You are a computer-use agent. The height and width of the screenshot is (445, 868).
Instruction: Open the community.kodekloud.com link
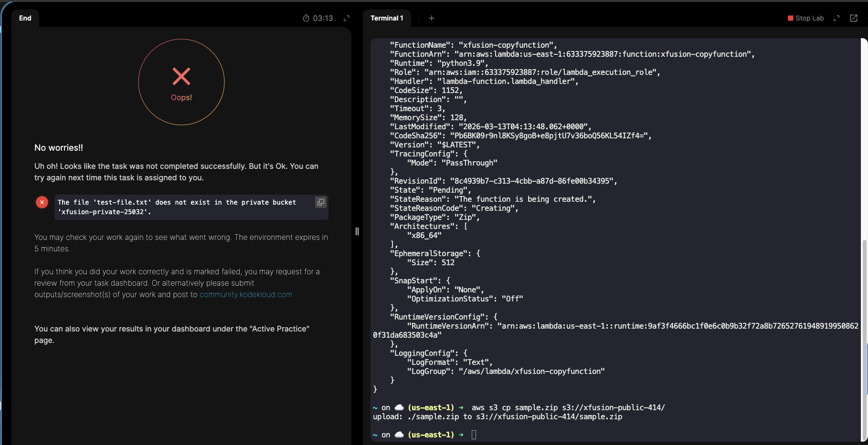(246, 295)
